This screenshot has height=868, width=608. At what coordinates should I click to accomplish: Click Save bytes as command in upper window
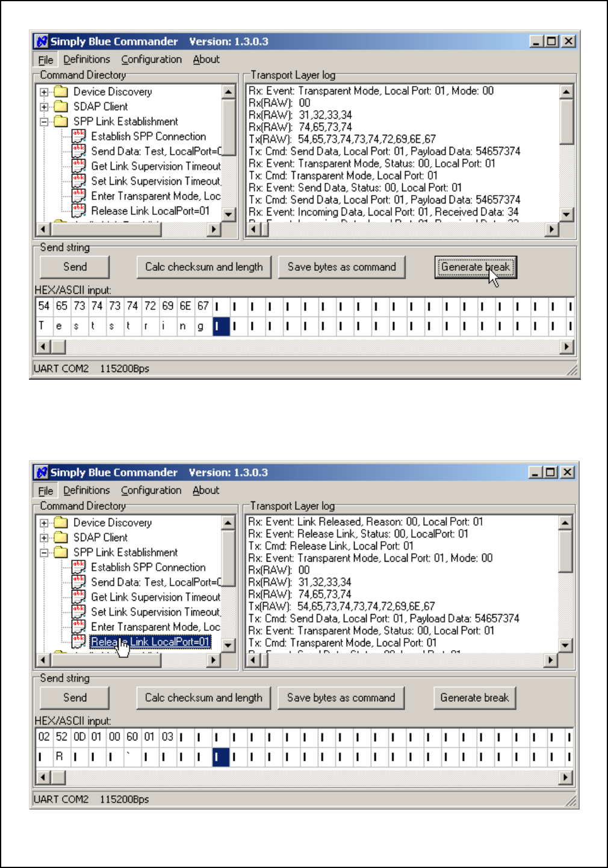point(341,267)
